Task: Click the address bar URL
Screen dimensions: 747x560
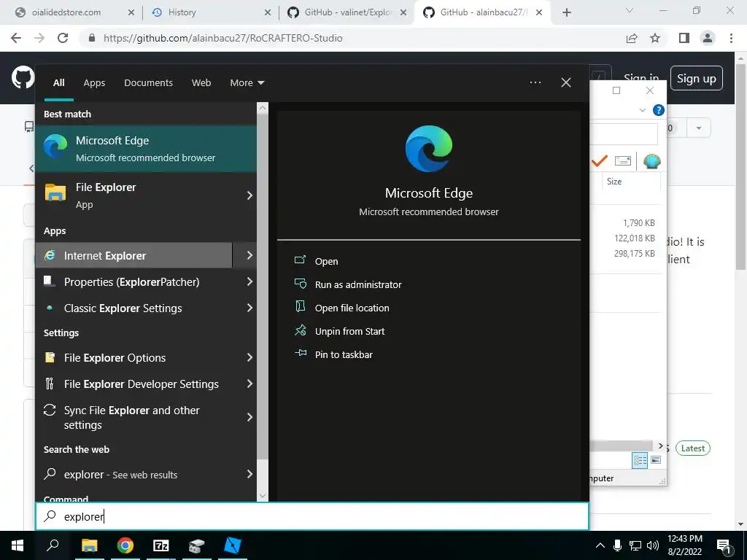Action: (222, 38)
